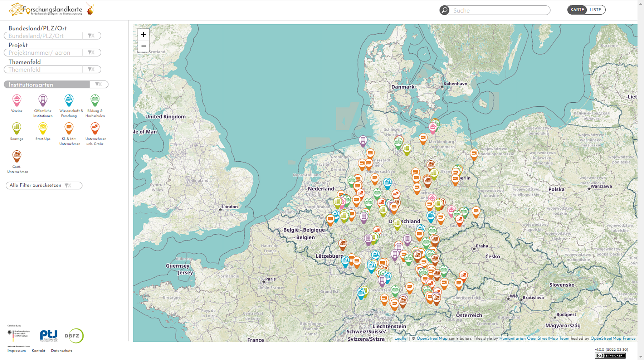Filter by Start-Ups icon
The height and width of the screenshot is (360, 644).
coord(43,128)
